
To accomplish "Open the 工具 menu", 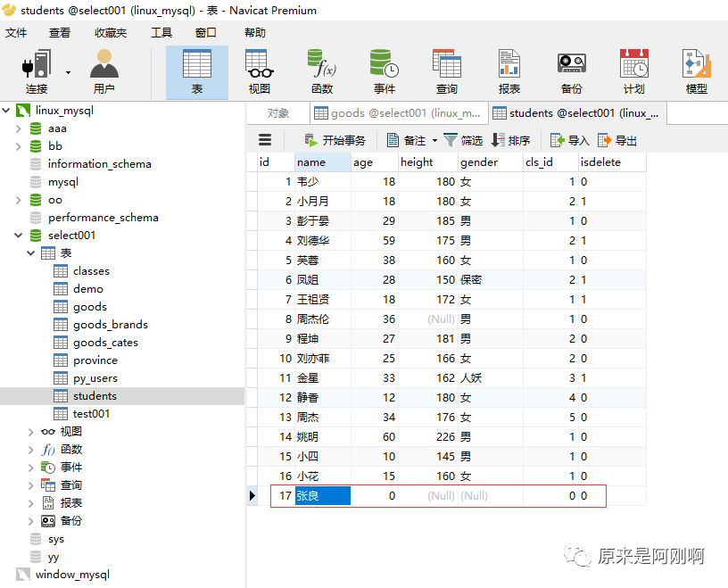I will pos(161,32).
